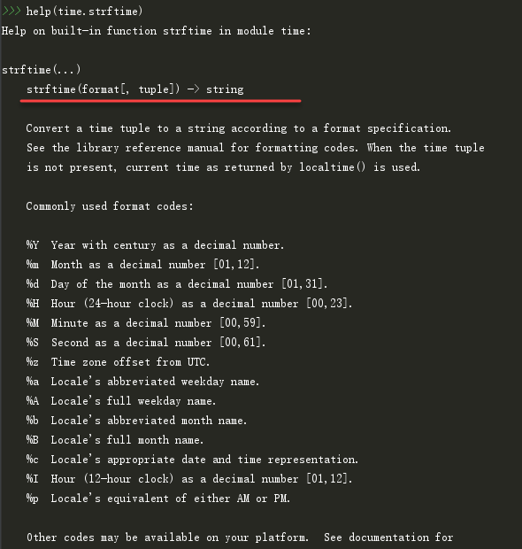Click the %A full weekday code
The width and height of the screenshot is (522, 549).
click(33, 401)
